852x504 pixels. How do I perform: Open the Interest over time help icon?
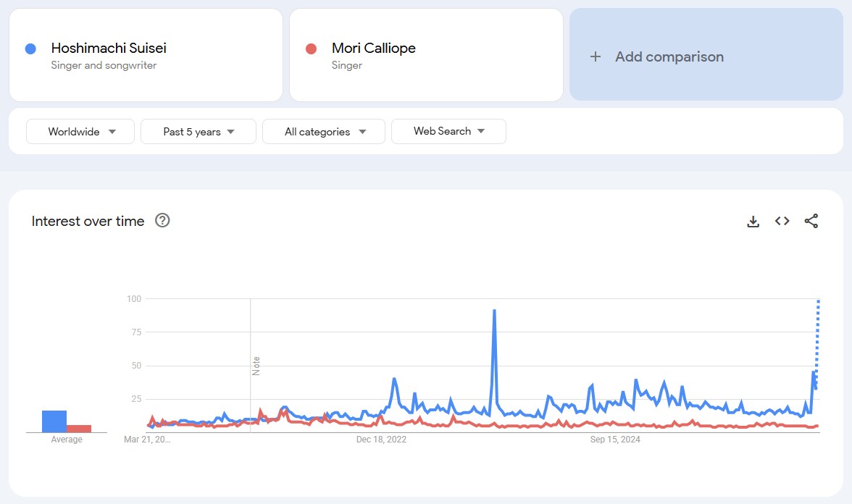coord(162,220)
